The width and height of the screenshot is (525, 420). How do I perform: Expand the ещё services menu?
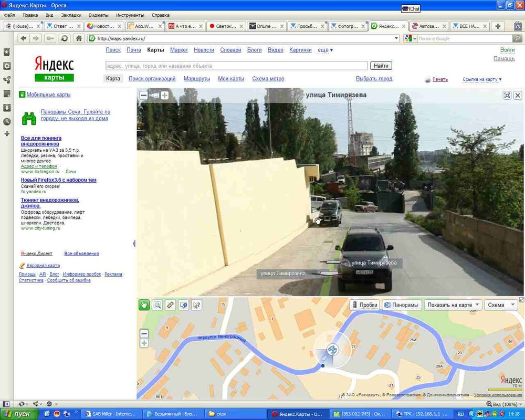325,50
